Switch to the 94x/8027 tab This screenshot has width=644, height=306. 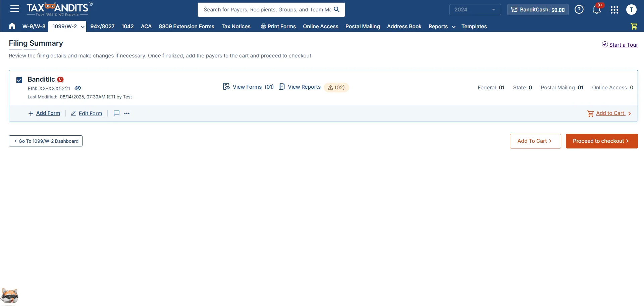click(x=102, y=26)
